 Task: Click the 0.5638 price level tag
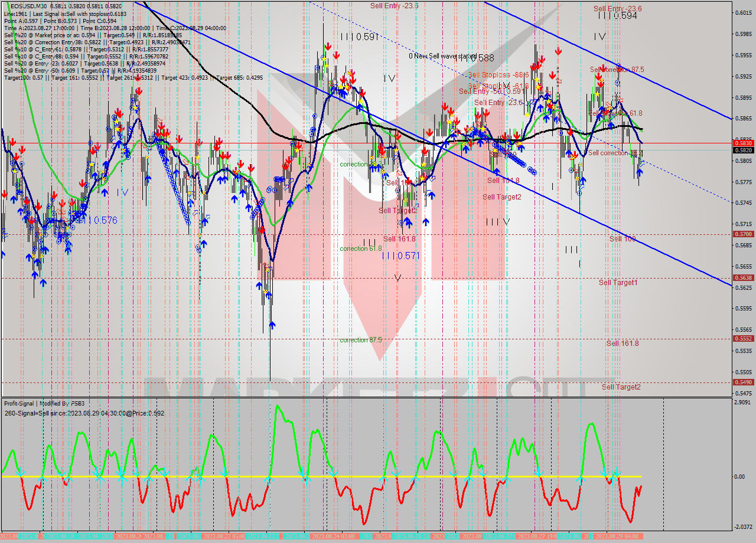coord(743,277)
